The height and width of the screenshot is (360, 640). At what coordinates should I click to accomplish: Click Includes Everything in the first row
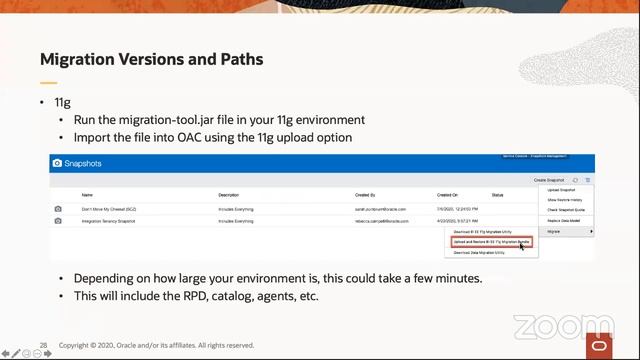(236, 209)
